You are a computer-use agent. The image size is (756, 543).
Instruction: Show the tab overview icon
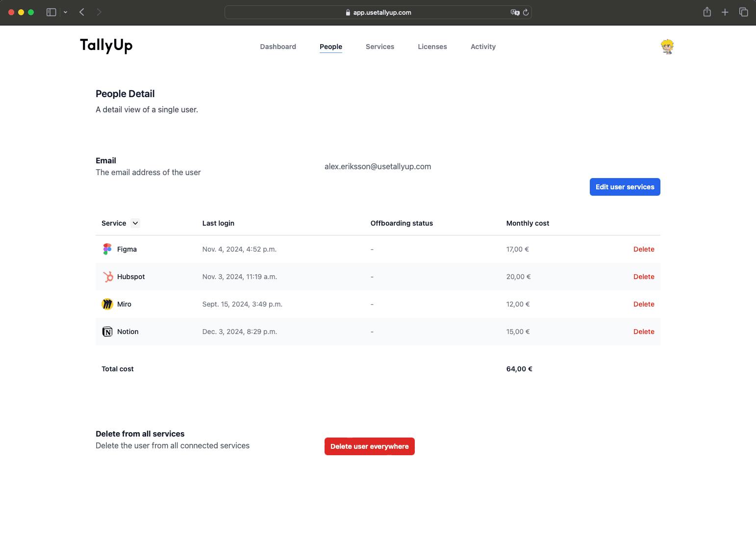(x=743, y=12)
